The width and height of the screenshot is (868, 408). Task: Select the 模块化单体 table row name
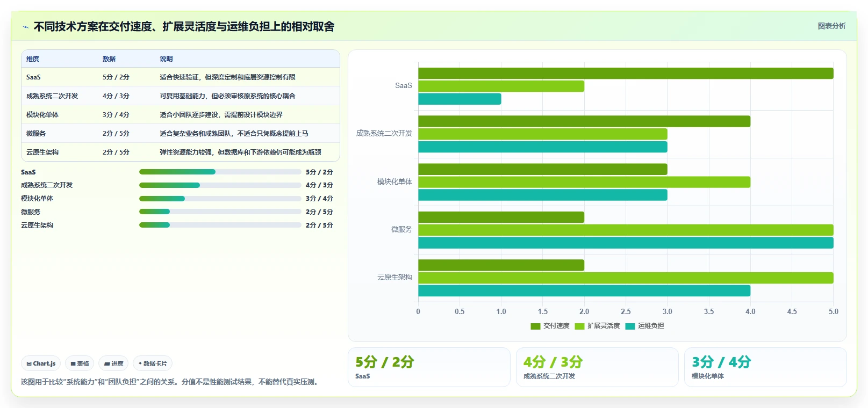[x=42, y=115]
